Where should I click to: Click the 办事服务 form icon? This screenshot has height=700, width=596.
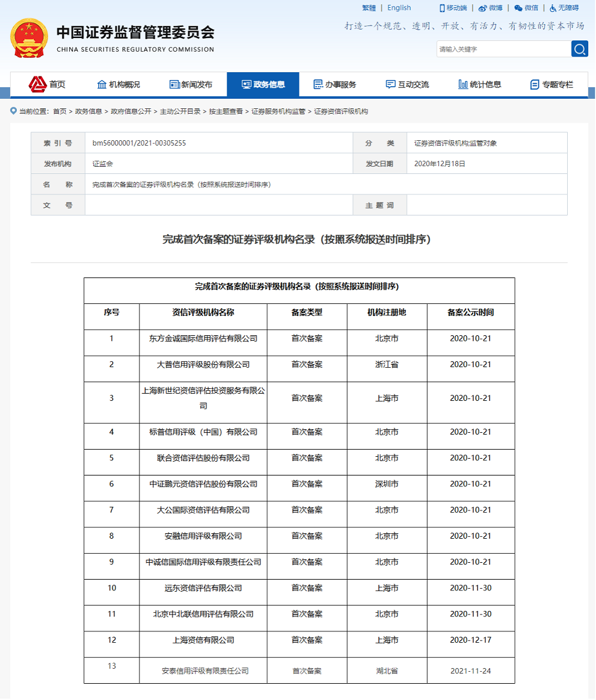[318, 84]
